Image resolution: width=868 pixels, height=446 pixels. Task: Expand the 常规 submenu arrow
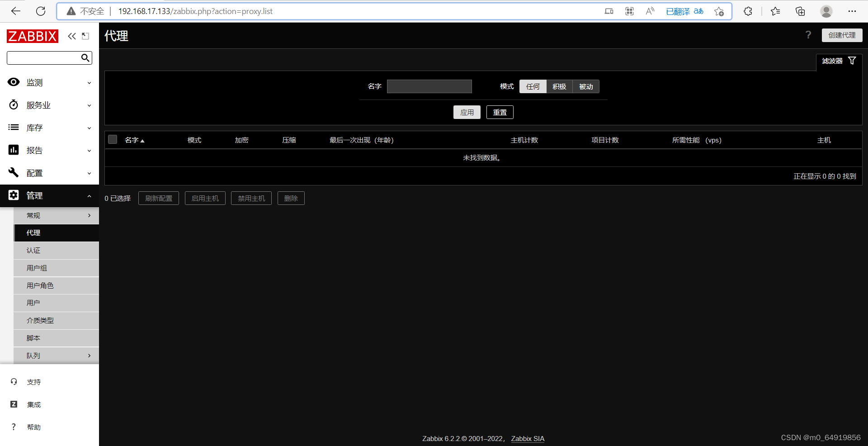89,215
